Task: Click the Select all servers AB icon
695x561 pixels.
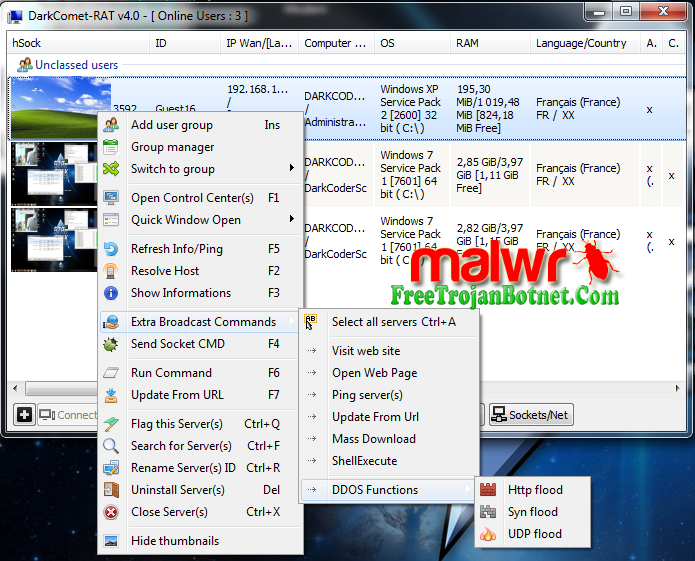Action: coord(311,321)
